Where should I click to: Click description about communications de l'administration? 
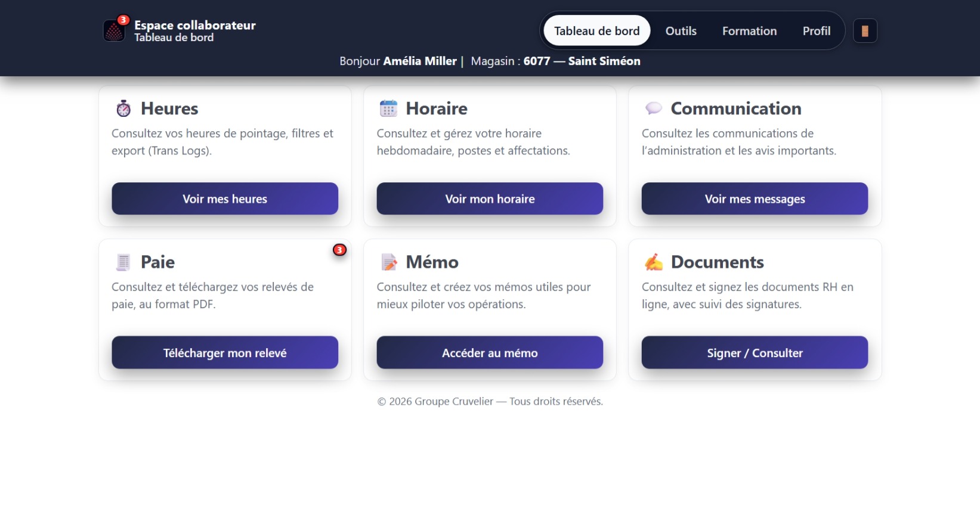point(739,142)
